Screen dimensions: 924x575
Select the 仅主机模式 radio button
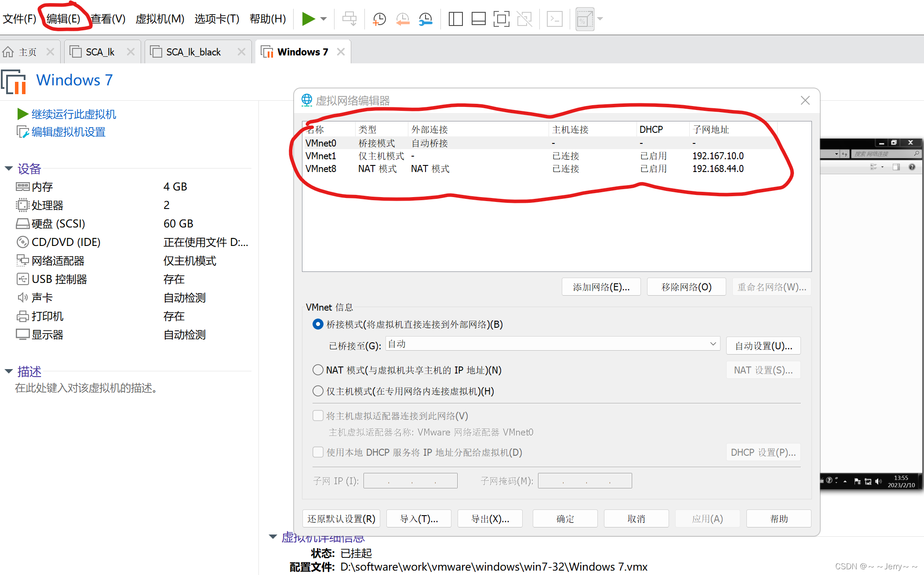(x=318, y=391)
